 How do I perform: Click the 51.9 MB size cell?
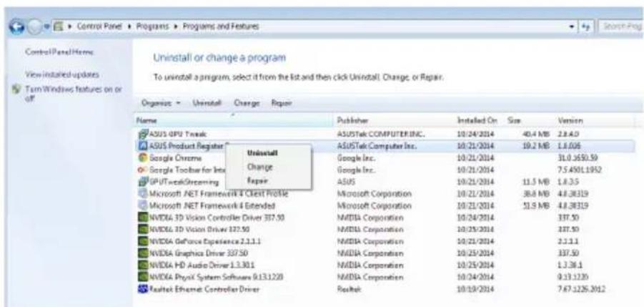click(x=536, y=205)
